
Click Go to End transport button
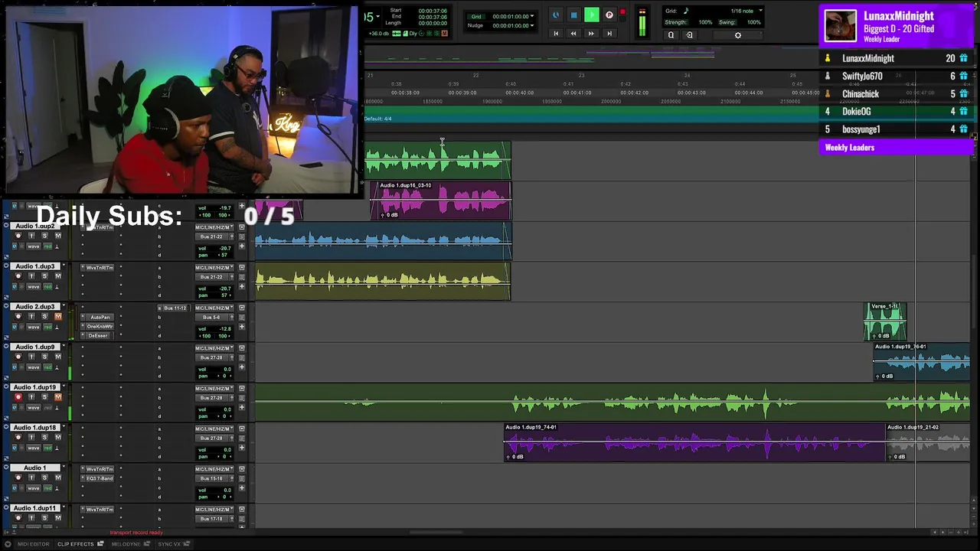point(609,34)
